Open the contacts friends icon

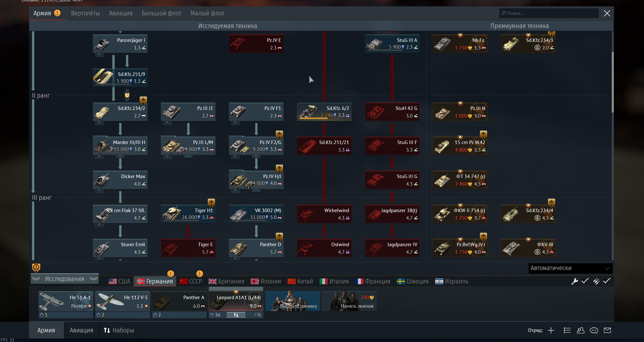[x=581, y=330]
